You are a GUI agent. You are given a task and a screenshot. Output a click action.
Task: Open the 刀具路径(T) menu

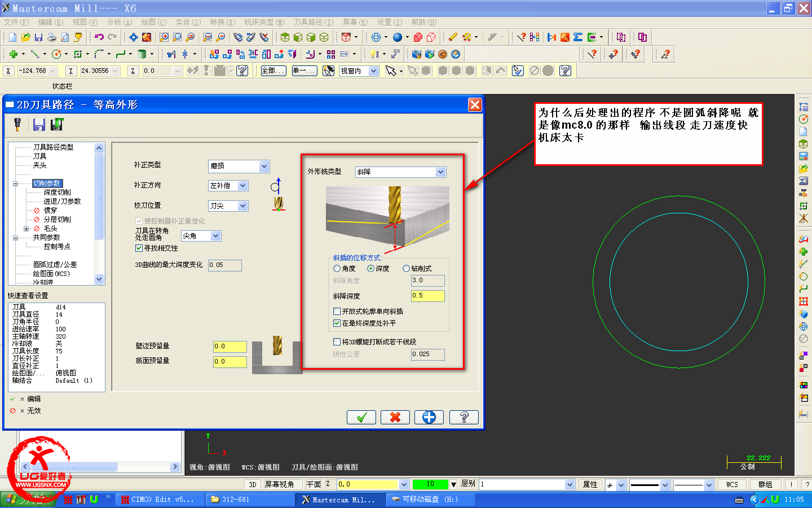(314, 22)
